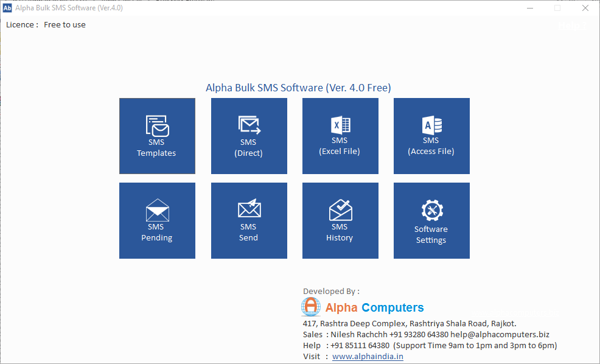Click the Alpha Computers globe logo
This screenshot has height=364, width=600.
click(x=311, y=307)
